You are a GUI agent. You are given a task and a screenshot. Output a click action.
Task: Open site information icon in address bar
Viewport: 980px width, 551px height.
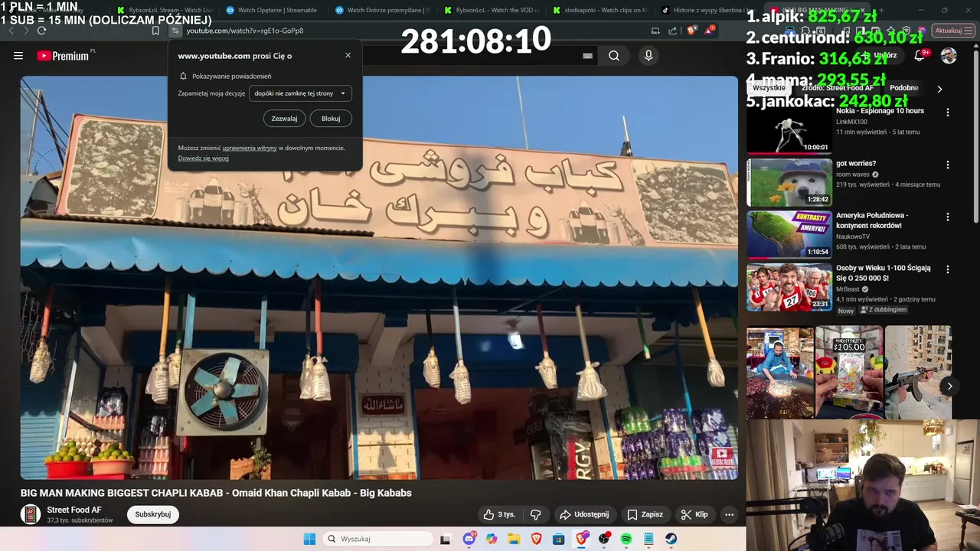(175, 31)
